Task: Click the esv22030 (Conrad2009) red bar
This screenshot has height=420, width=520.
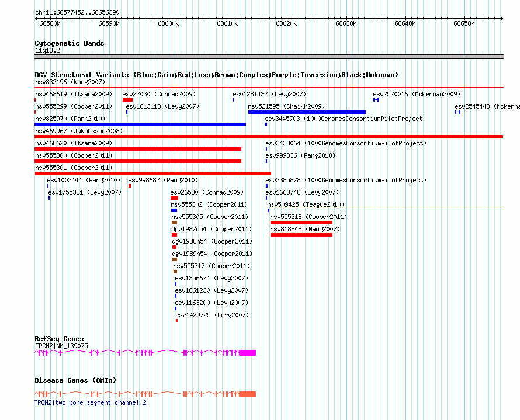Action: (x=128, y=100)
